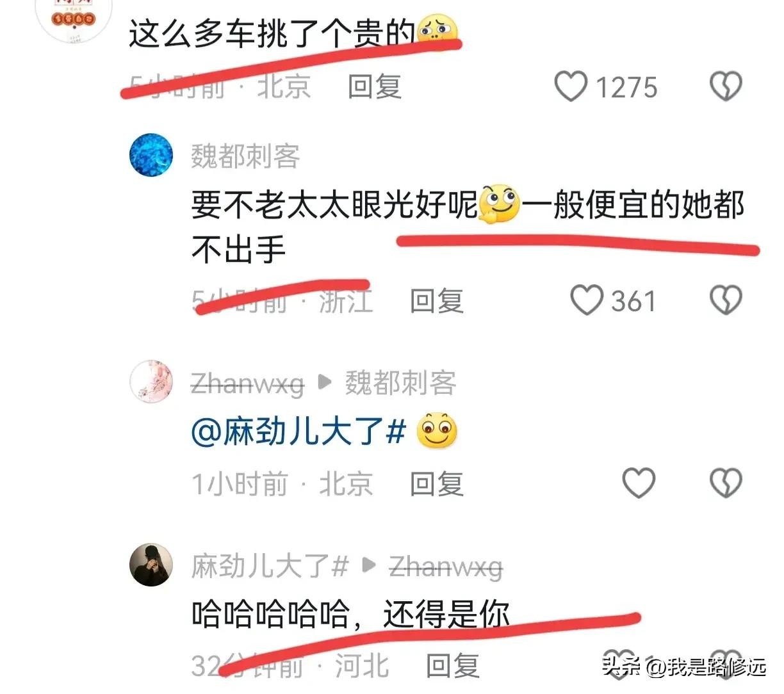
Task: Reply to 麻劲儿大了#'s Hebei comment
Action: pyautogui.click(x=453, y=666)
